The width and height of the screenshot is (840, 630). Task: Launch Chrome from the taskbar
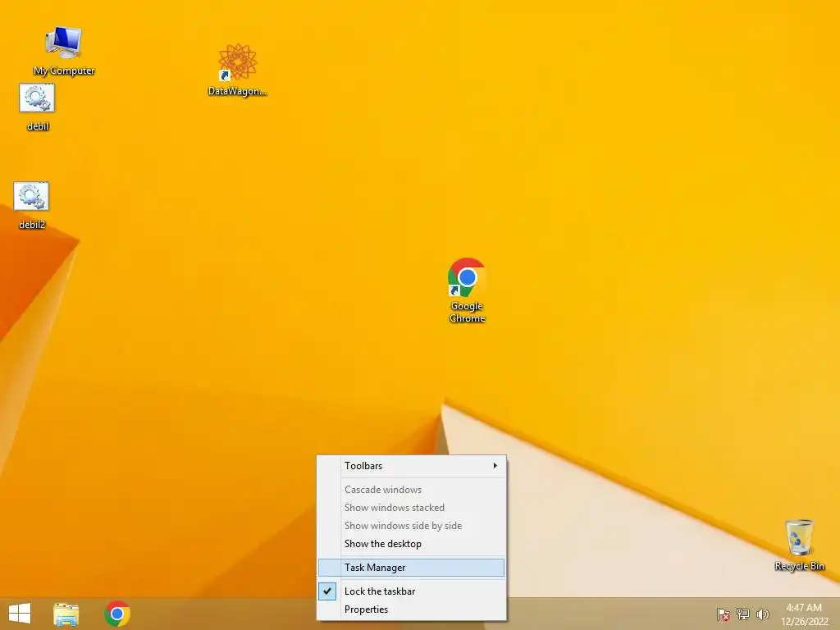(117, 614)
